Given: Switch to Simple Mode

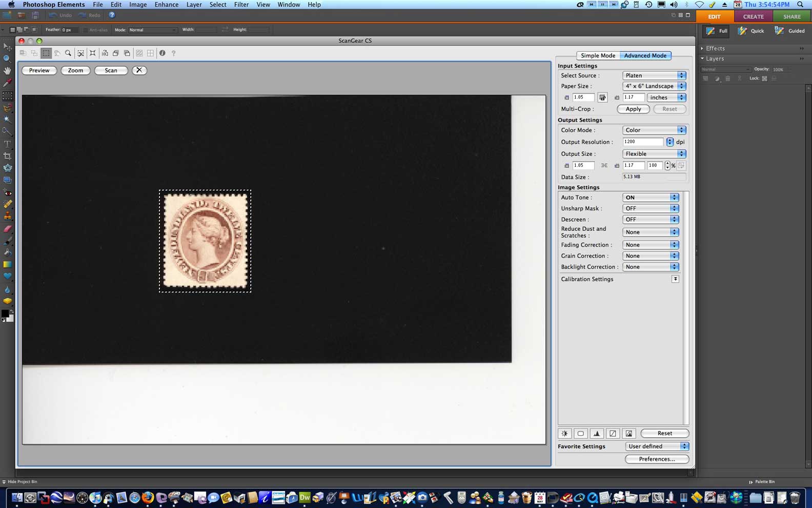Looking at the screenshot, I should tap(598, 55).
